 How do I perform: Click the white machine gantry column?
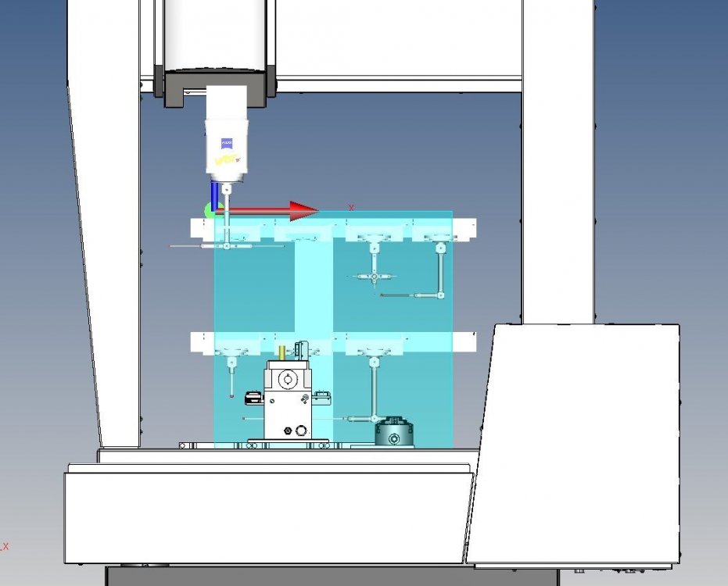pos(109,234)
